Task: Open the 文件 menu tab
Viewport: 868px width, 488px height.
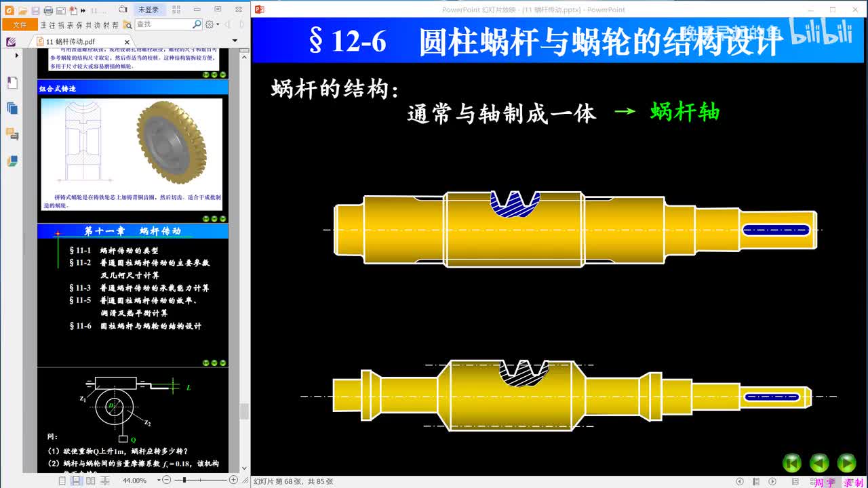Action: pos(20,24)
